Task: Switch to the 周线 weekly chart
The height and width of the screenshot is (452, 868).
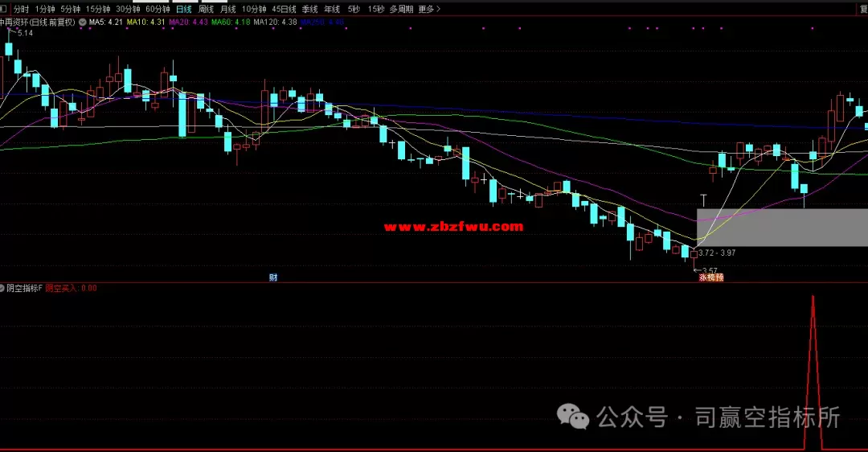Action: (x=206, y=9)
